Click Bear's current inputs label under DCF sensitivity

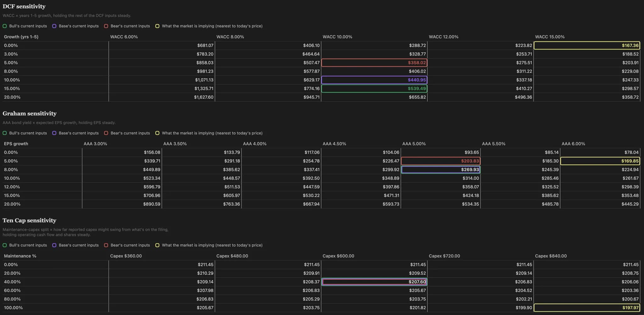[130, 26]
